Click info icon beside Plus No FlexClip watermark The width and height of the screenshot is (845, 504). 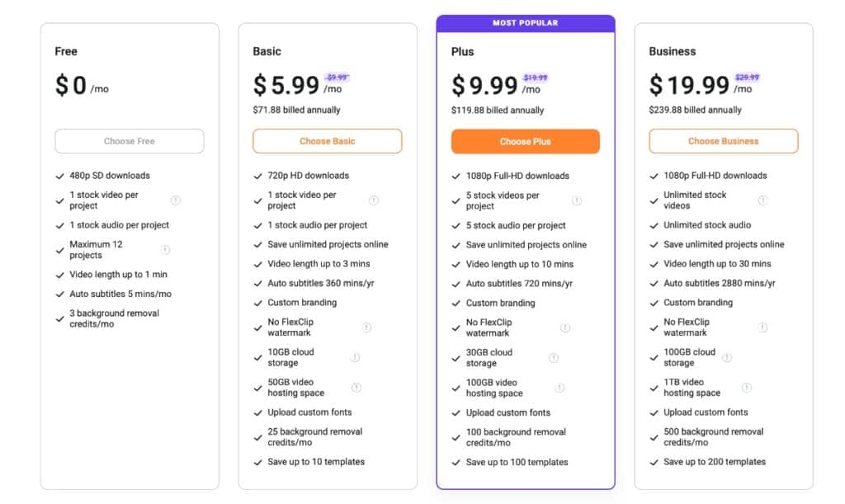point(564,328)
